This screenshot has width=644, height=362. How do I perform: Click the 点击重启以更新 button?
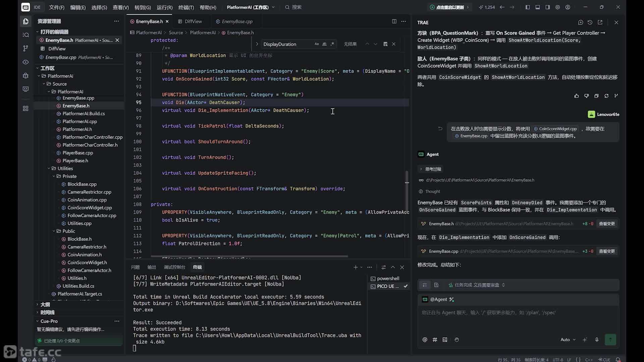tap(449, 7)
